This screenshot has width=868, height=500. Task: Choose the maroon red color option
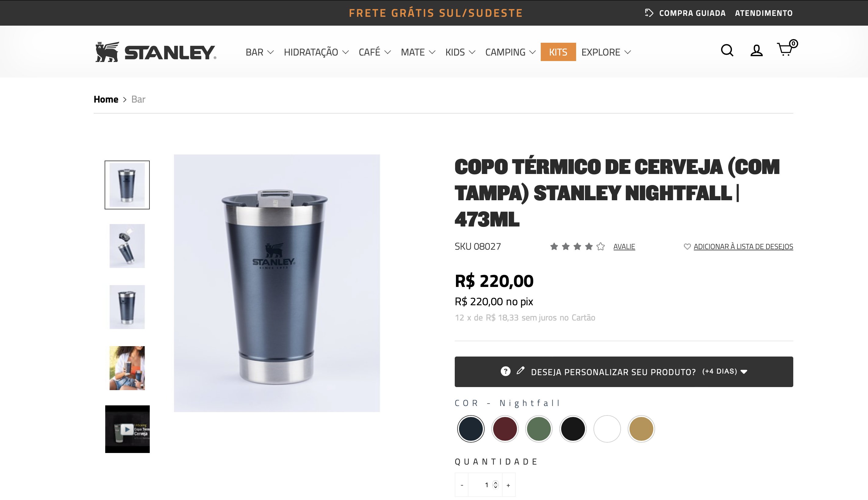505,429
